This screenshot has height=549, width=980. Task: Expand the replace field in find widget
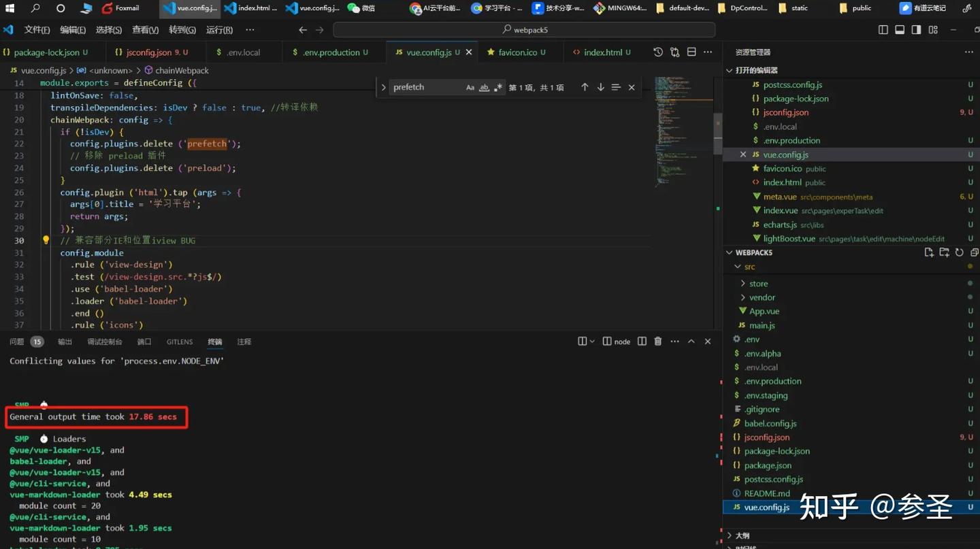coord(384,87)
